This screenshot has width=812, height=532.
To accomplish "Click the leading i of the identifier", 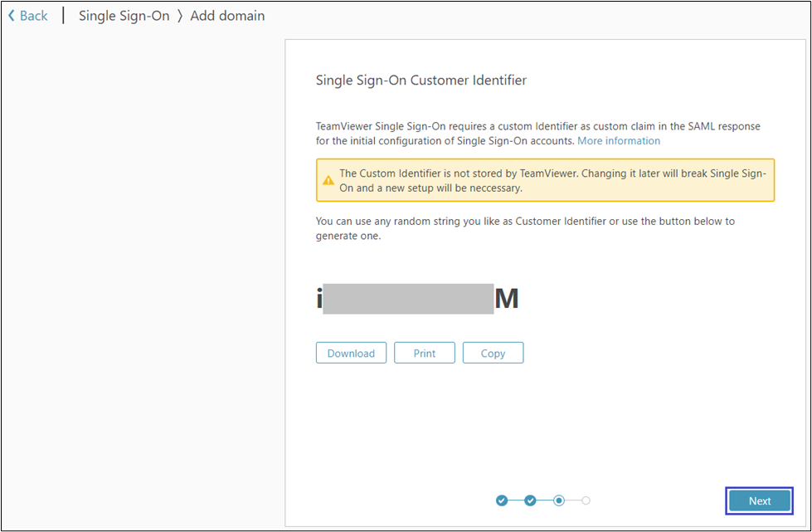I will pos(318,297).
